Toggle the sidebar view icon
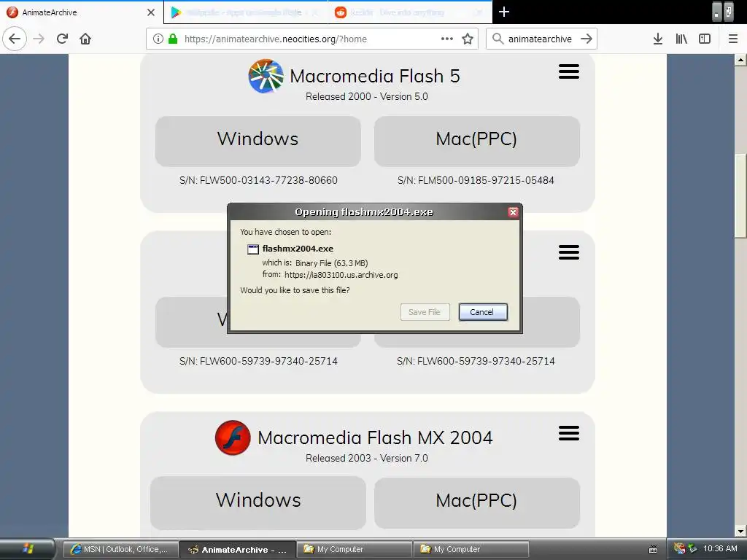The image size is (747, 560). point(705,39)
